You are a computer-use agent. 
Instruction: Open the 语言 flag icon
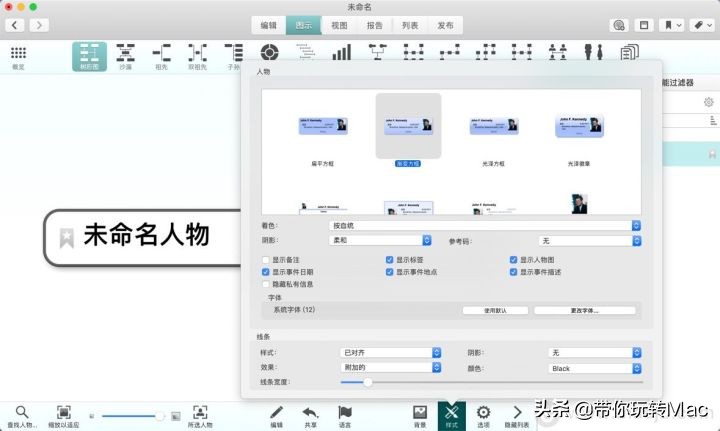[x=345, y=417]
